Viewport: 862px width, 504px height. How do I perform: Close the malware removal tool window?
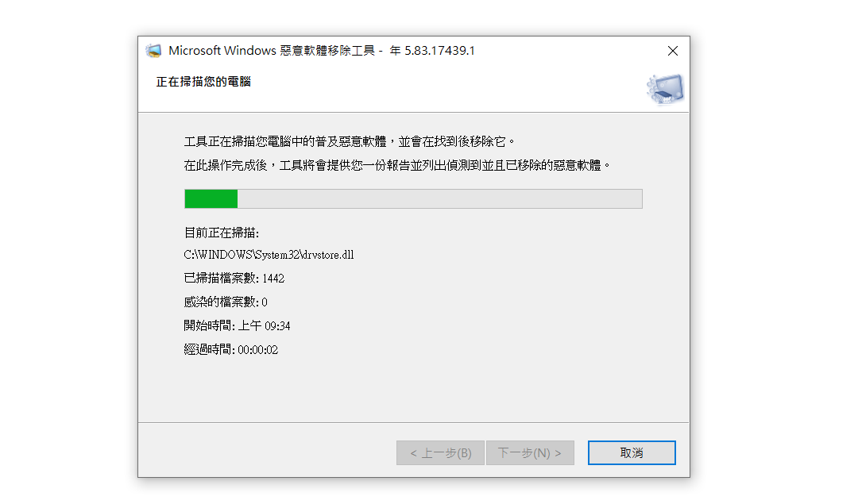click(x=672, y=51)
